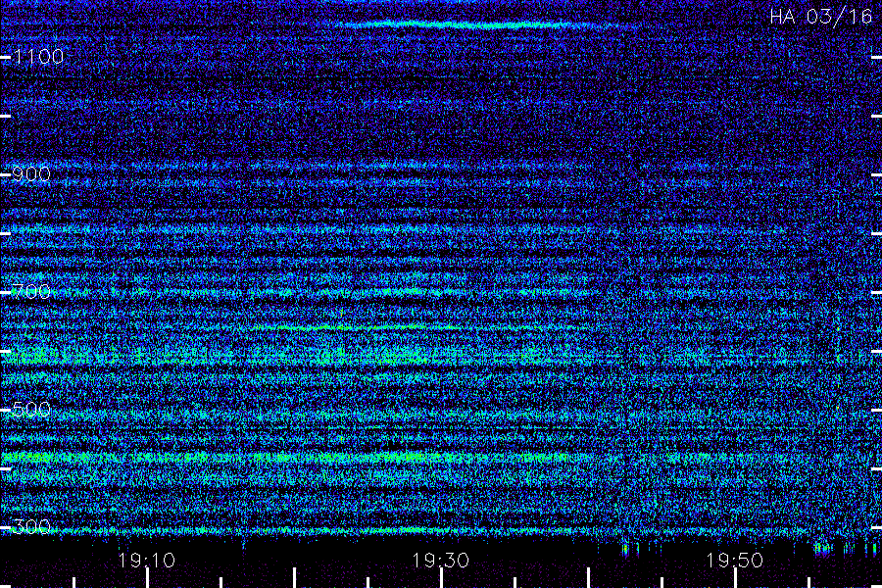This screenshot has width=882, height=588.
Task: Click the 19:50 time axis label
Action: tap(735, 561)
